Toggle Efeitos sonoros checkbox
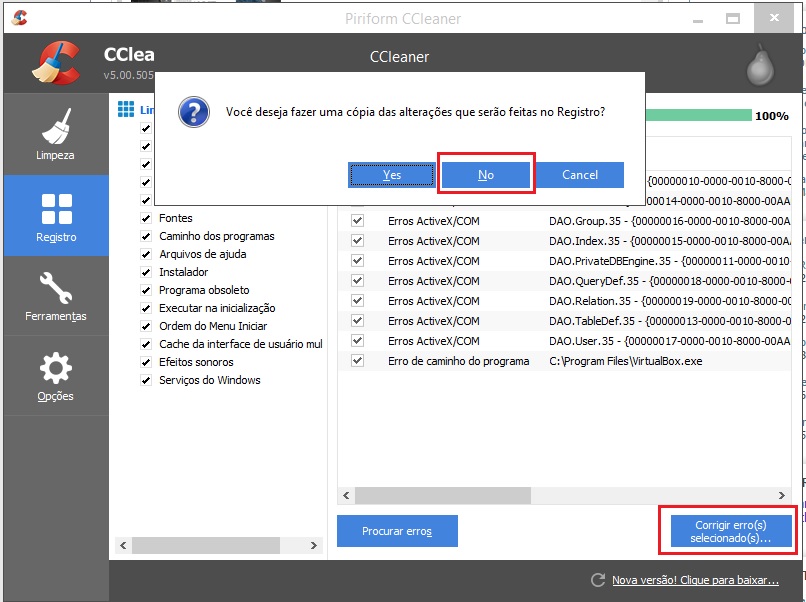Viewport: 806px width, 602px height. (146, 362)
